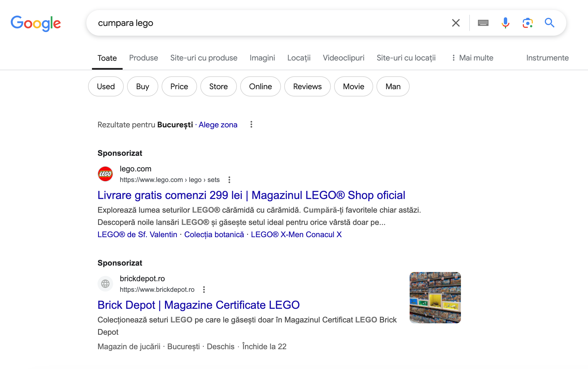Image resolution: width=588 pixels, height=369 pixels.
Task: Select the Reviews filter chip
Action: tap(307, 86)
